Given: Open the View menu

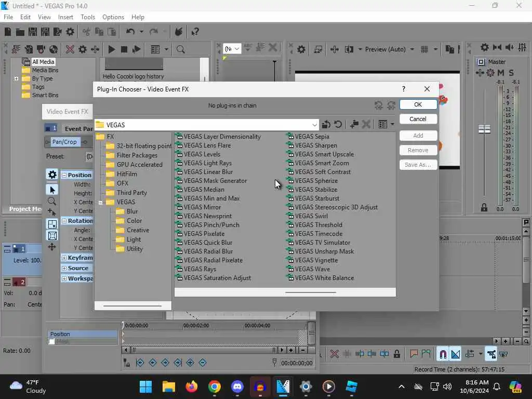Looking at the screenshot, I should pos(44,17).
